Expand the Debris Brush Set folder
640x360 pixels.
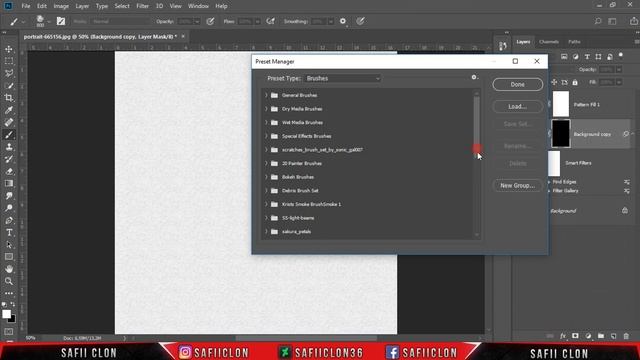tap(266, 191)
